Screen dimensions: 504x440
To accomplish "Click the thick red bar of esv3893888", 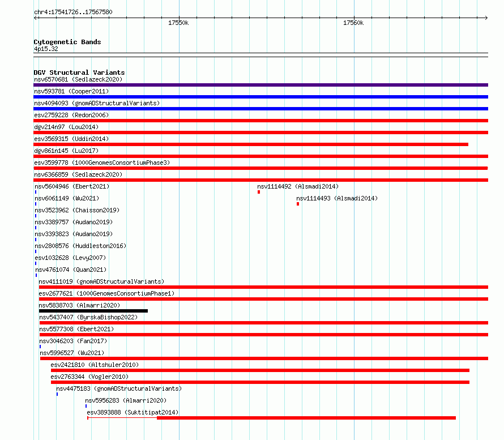I will click(306, 418).
